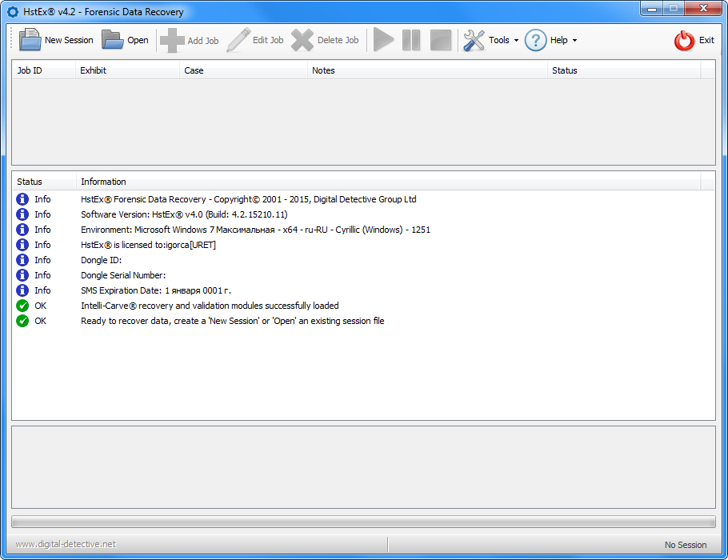Select the SMS Expiration Date row

pyautogui.click(x=363, y=290)
